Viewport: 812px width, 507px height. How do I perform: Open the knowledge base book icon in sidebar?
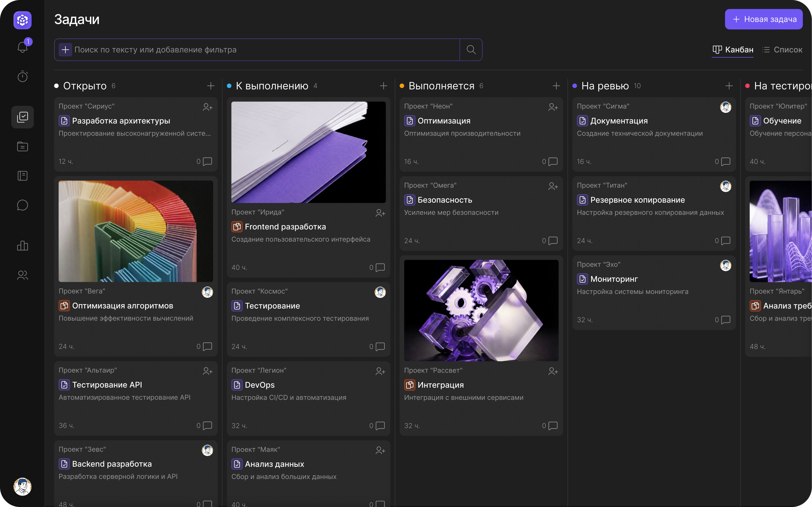pos(23,176)
